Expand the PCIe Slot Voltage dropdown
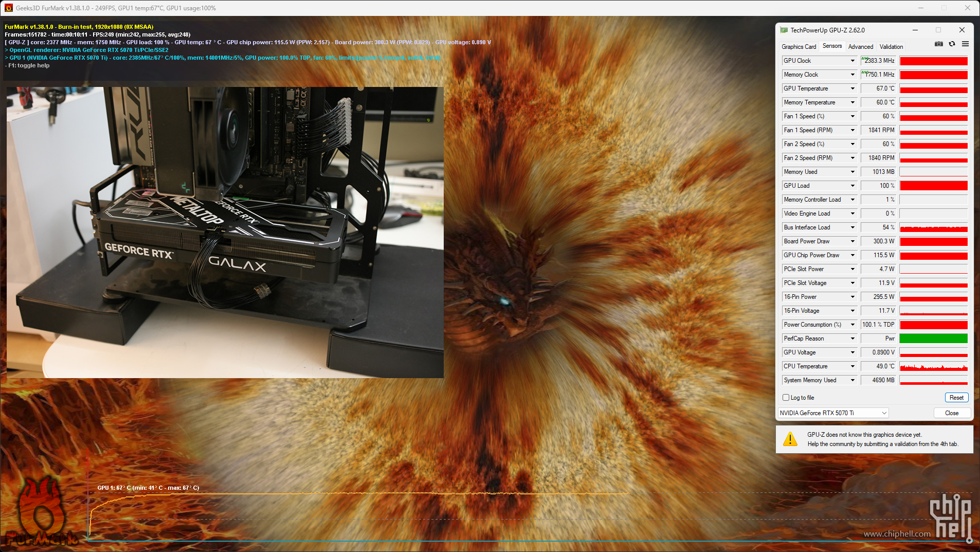Image resolution: width=980 pixels, height=552 pixels. (x=852, y=283)
